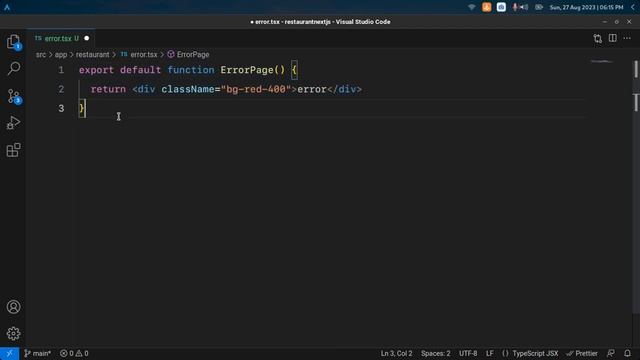Click the orange tray application icon
The image size is (640, 360).
(487, 7)
